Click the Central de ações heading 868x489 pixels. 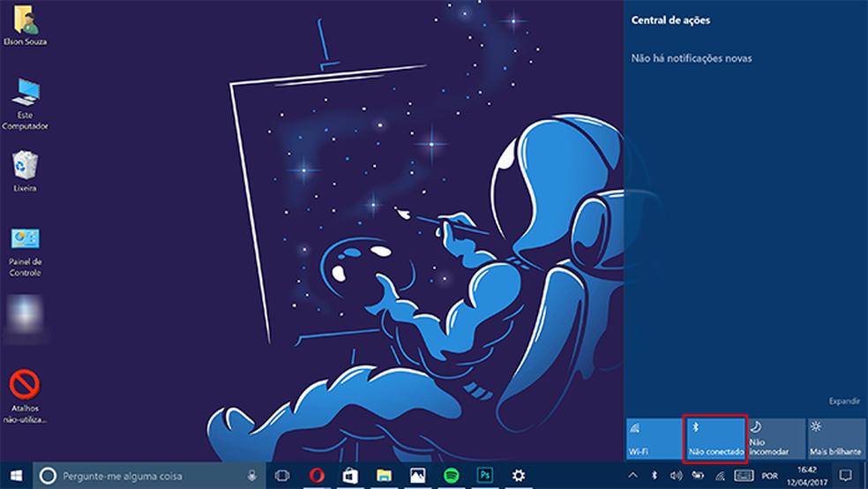(x=670, y=20)
